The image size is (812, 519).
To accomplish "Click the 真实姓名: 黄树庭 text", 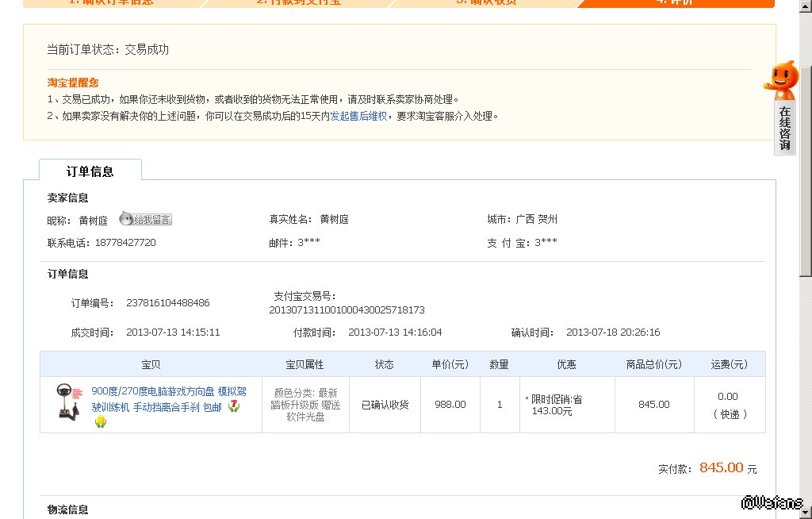I will (x=308, y=219).
